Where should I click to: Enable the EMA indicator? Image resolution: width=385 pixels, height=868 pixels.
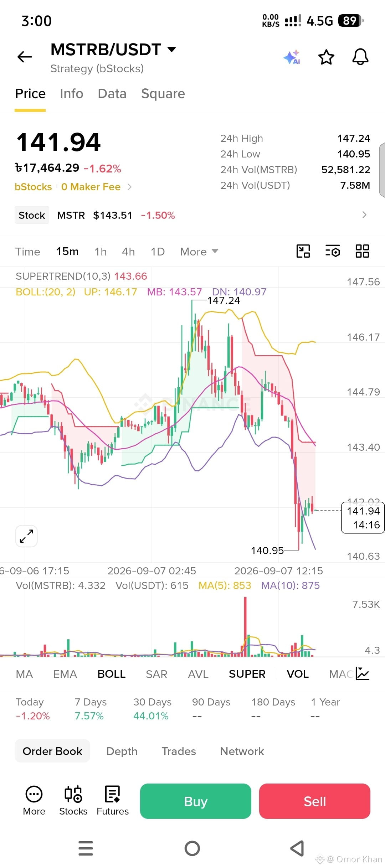tap(65, 674)
